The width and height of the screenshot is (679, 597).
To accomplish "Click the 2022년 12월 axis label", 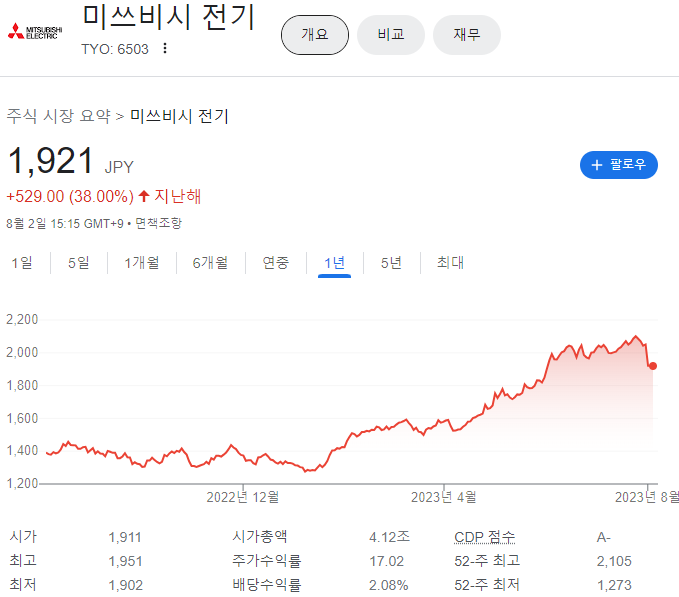I will pyautogui.click(x=242, y=497).
